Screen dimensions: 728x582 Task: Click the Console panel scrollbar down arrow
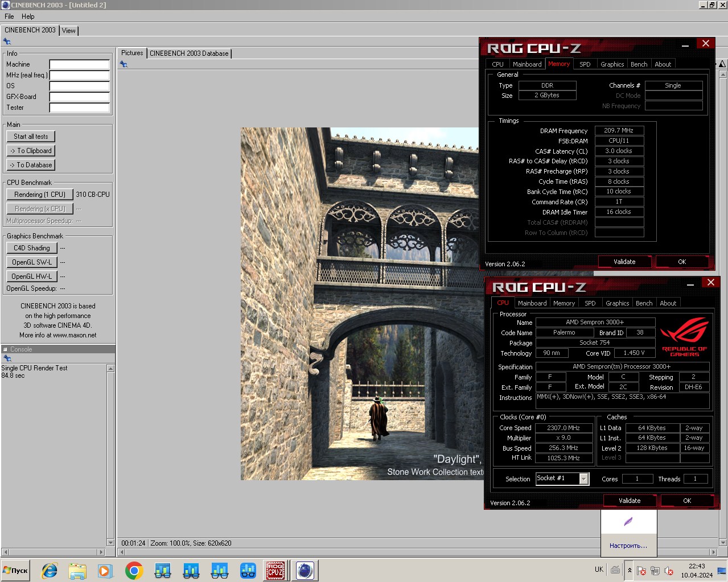[111, 543]
